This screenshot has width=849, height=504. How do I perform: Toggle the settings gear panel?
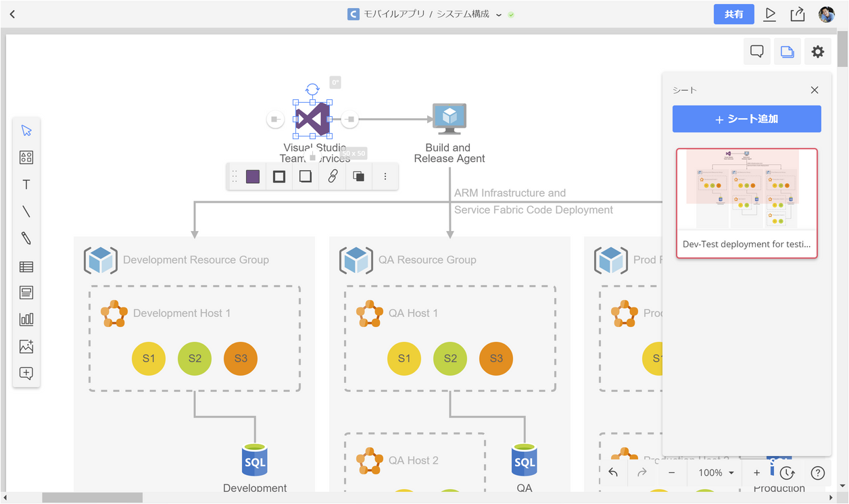pos(818,51)
